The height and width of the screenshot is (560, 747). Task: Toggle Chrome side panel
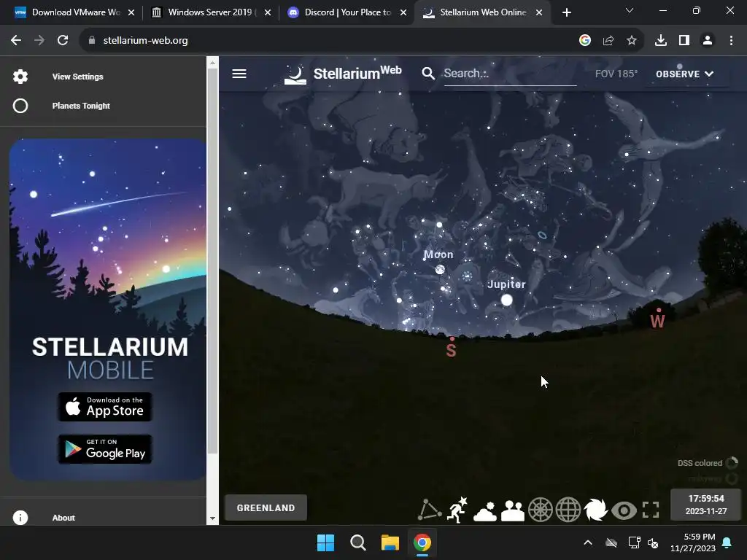coord(684,41)
